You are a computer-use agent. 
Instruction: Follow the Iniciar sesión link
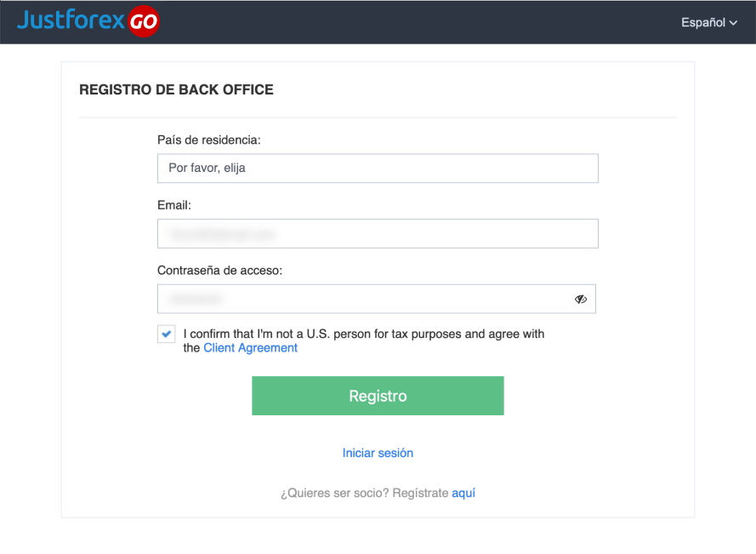coord(378,453)
